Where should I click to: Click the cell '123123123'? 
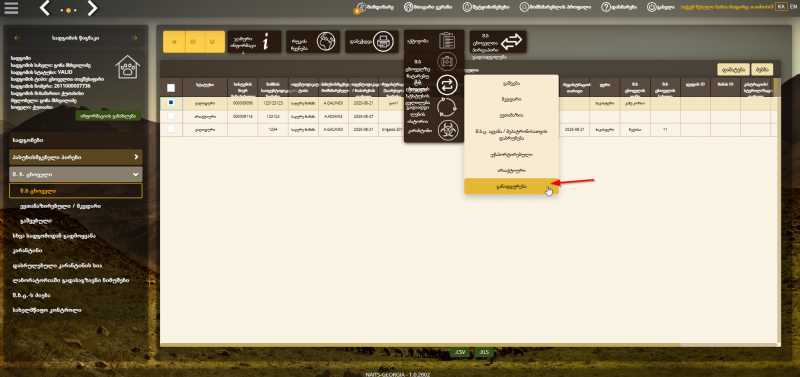click(273, 103)
